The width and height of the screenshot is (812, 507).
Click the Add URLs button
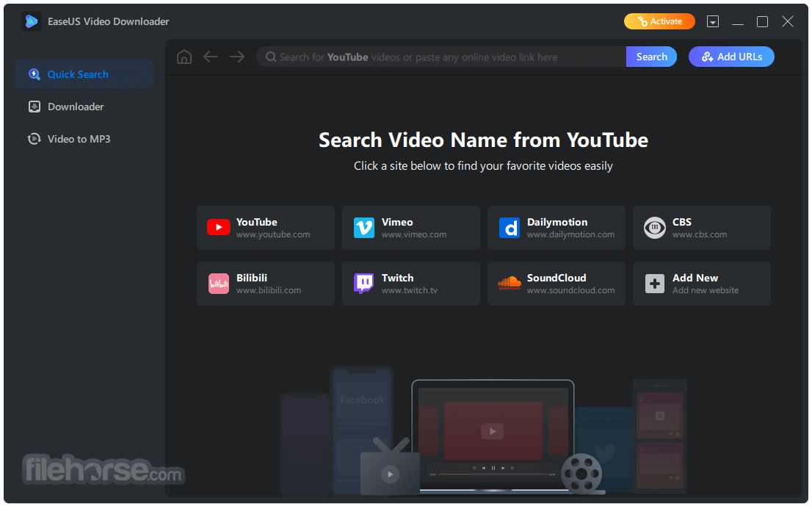tap(731, 57)
